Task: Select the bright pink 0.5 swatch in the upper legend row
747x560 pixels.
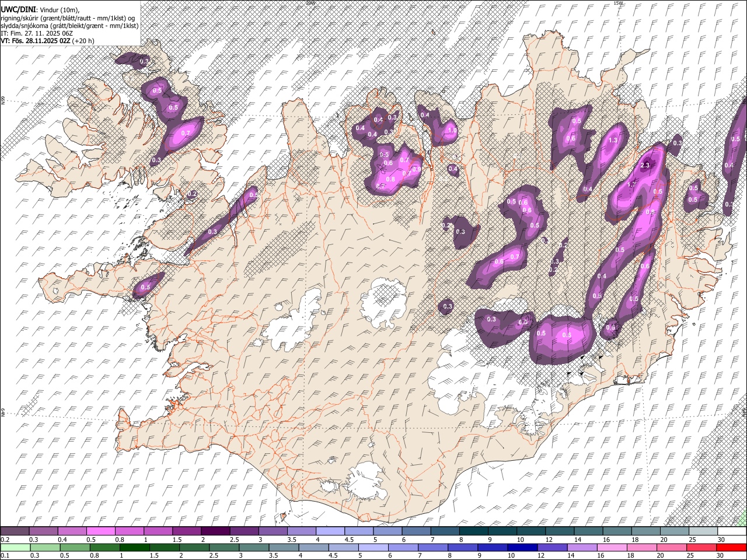Action: point(100,531)
